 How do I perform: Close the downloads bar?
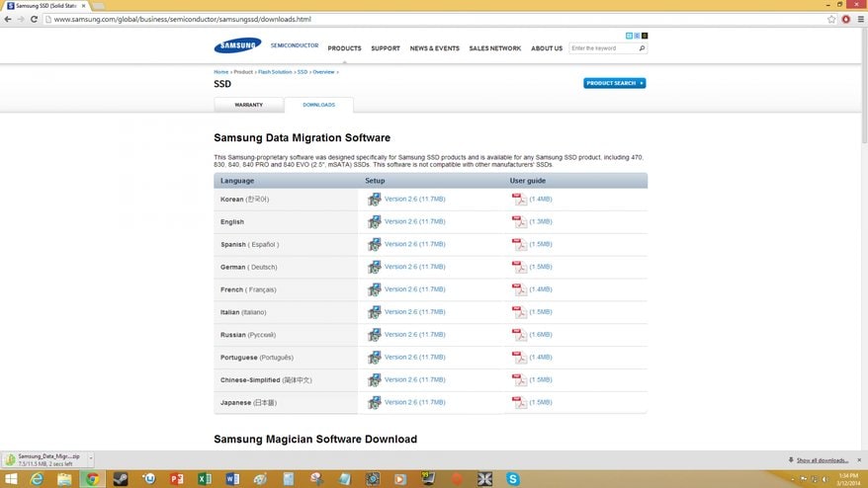click(859, 460)
